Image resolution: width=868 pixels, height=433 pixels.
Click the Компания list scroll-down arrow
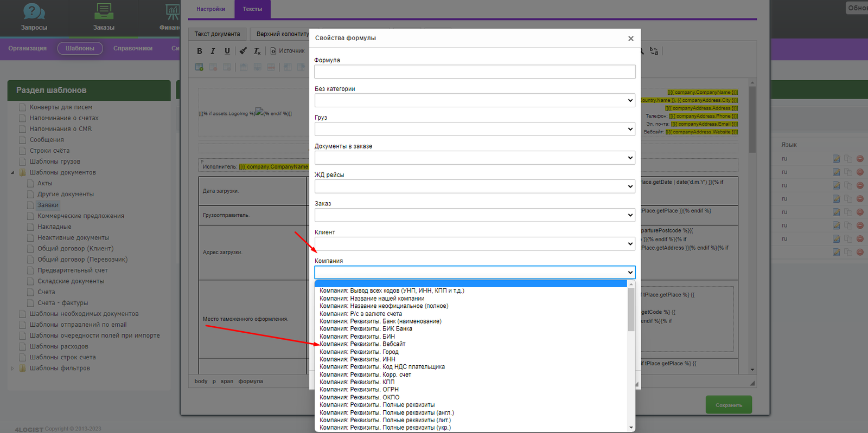click(631, 428)
